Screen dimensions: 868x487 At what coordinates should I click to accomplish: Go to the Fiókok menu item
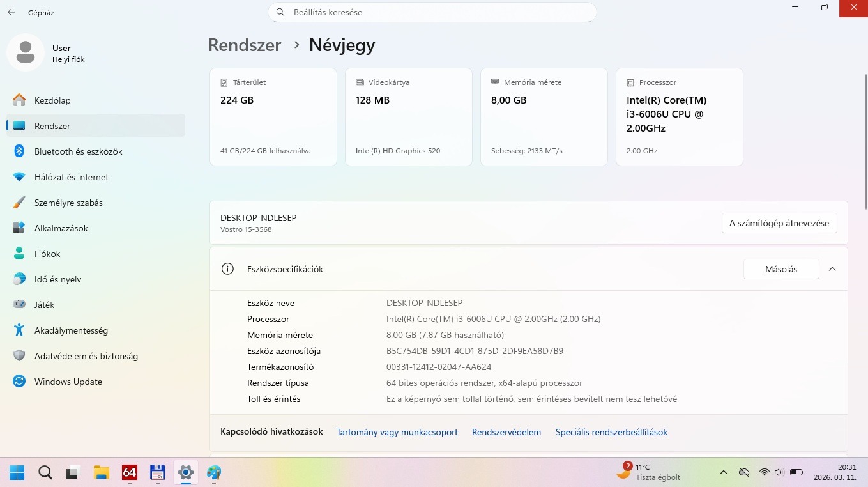click(47, 254)
